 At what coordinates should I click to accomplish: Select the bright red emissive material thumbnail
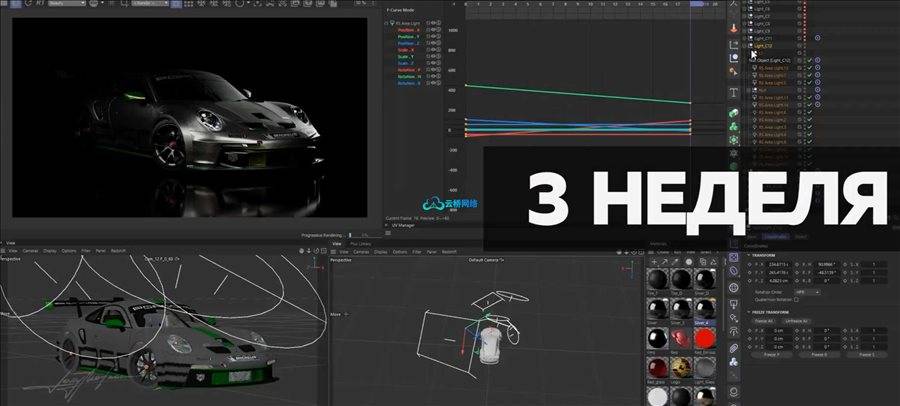705,339
